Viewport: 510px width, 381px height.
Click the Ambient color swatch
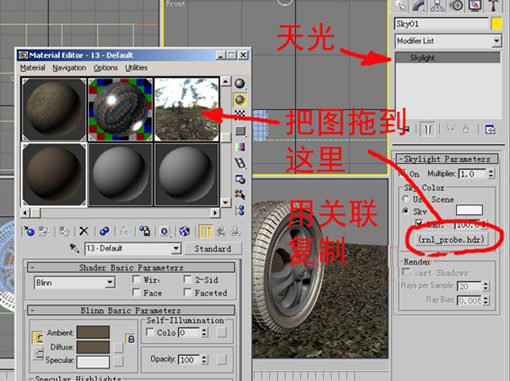pos(93,332)
